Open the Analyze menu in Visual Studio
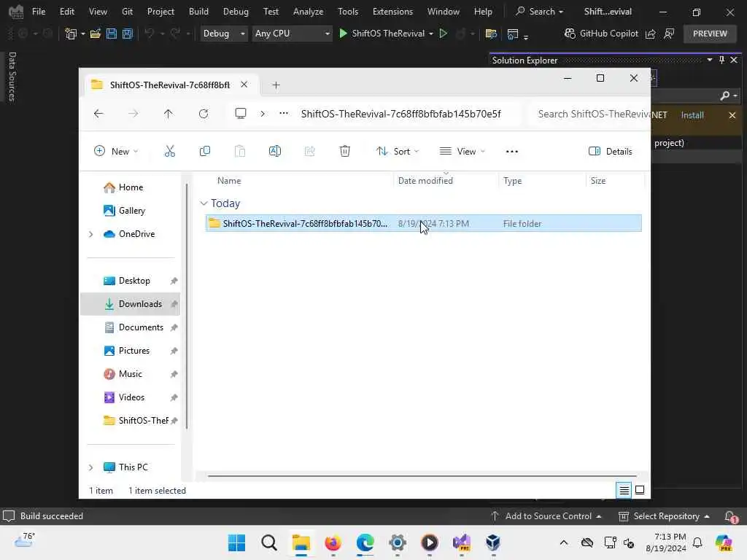747x560 pixels. tap(309, 12)
